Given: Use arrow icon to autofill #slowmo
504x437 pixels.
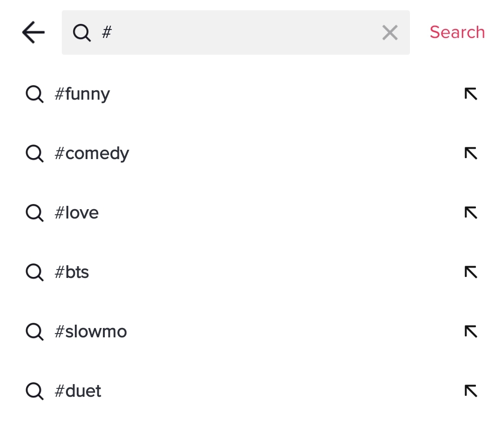Looking at the screenshot, I should point(471,332).
